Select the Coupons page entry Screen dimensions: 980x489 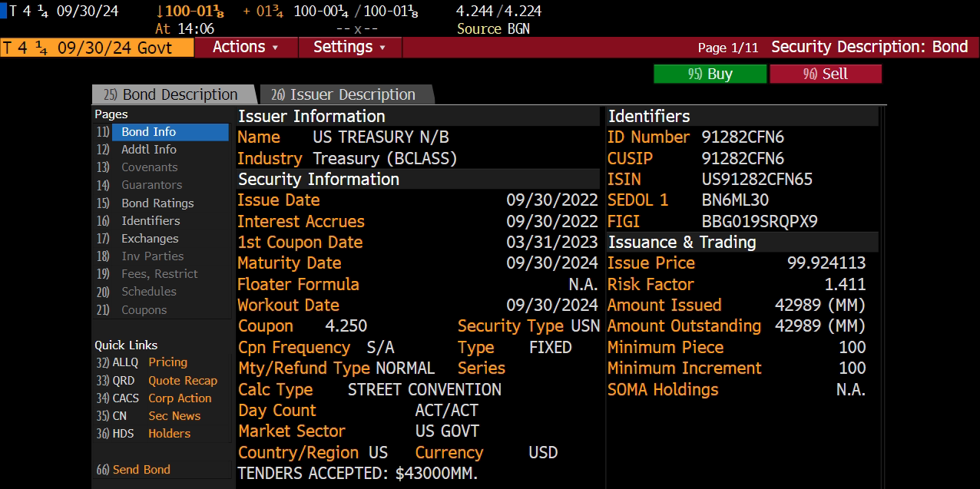point(144,310)
